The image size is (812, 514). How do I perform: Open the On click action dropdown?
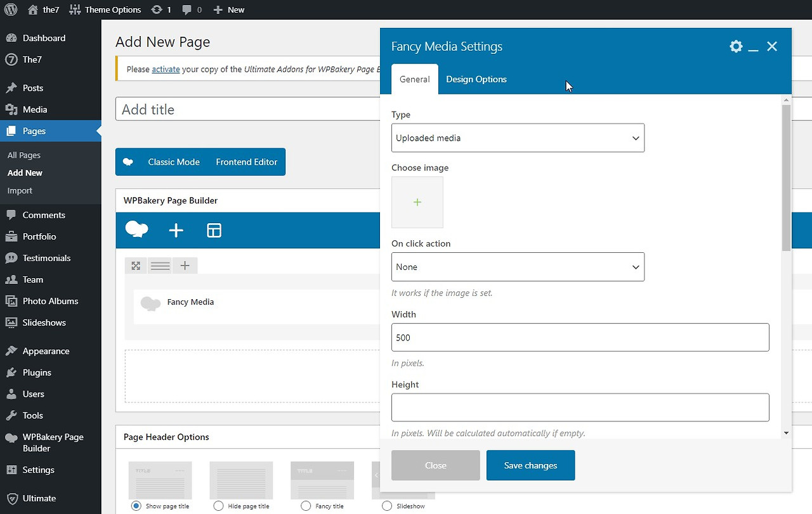pyautogui.click(x=518, y=267)
